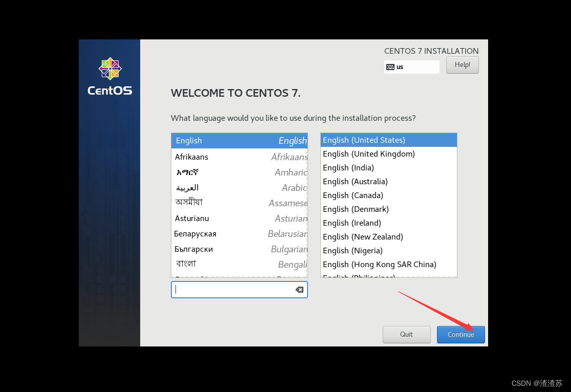Select the Assamese language row
The image size is (571, 392).
click(239, 203)
